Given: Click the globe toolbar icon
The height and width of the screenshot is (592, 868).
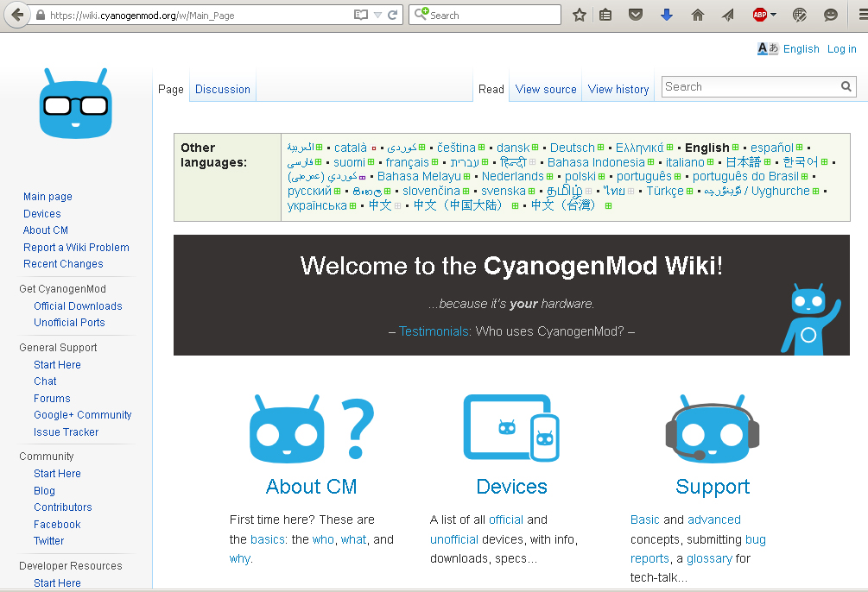Looking at the screenshot, I should coord(800,15).
